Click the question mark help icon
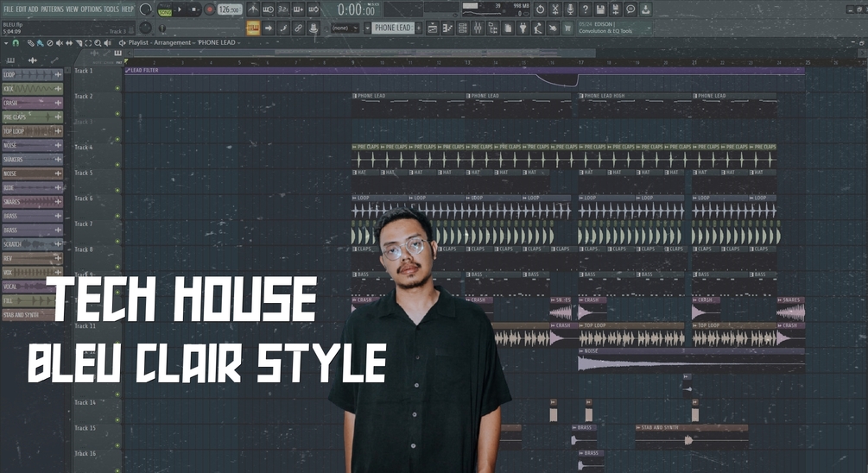 (585, 9)
